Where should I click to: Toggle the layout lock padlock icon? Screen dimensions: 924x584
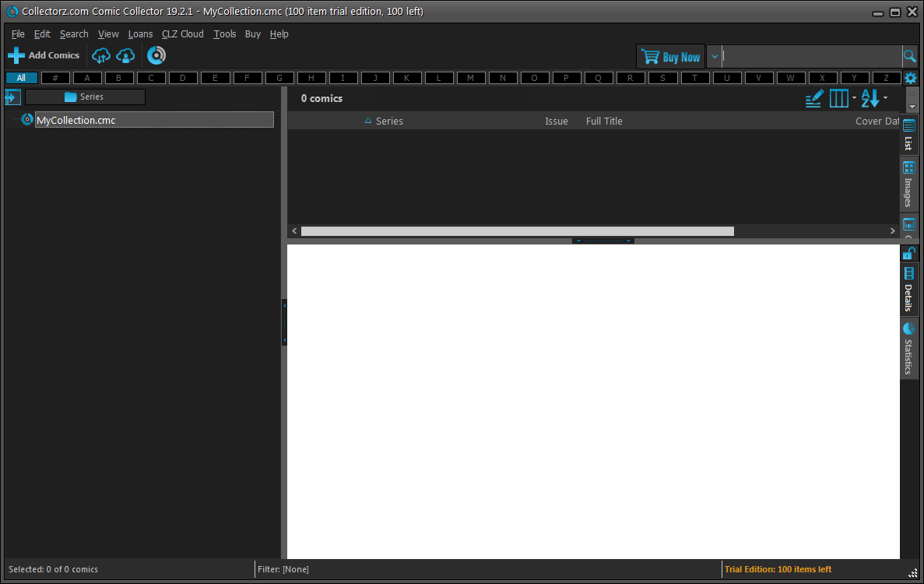[x=908, y=253]
